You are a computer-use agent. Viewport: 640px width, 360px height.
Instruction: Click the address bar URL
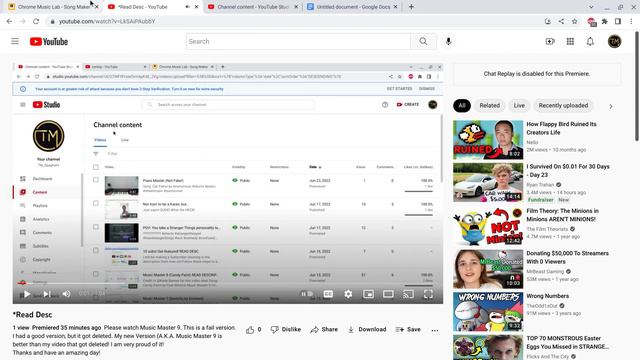coord(107,21)
